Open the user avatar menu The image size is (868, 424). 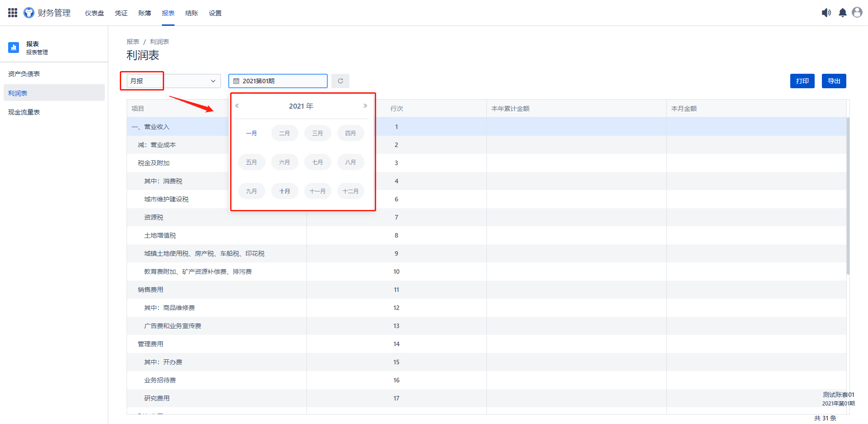[857, 12]
